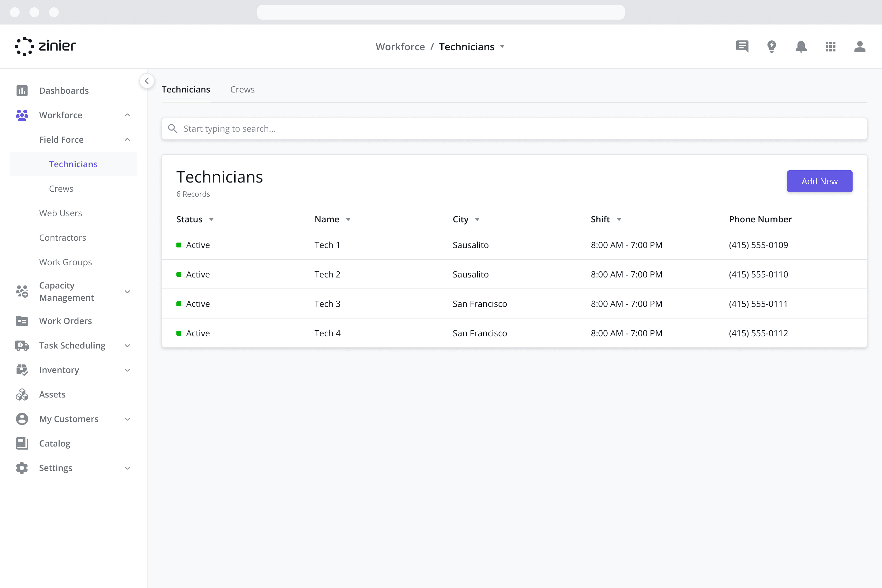Image resolution: width=882 pixels, height=588 pixels.
Task: Open the Tech 4 row
Action: pos(514,333)
